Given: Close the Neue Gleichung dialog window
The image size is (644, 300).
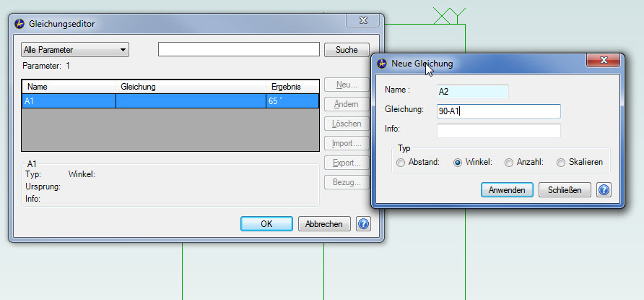Looking at the screenshot, I should (603, 61).
